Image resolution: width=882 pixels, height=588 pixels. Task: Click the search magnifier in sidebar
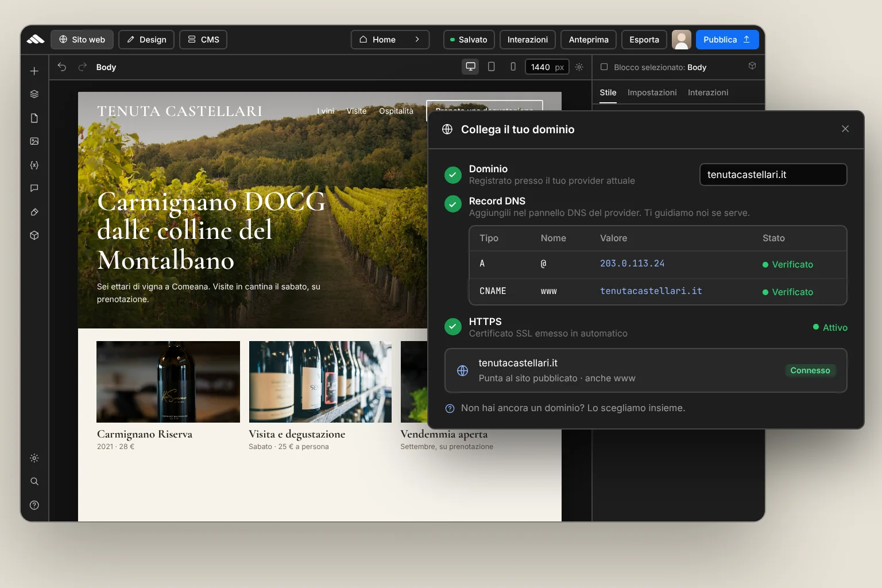coord(34,481)
